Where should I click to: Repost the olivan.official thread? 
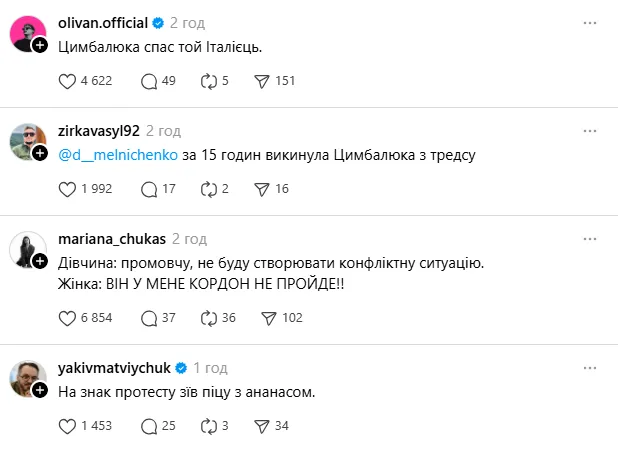pyautogui.click(x=209, y=80)
